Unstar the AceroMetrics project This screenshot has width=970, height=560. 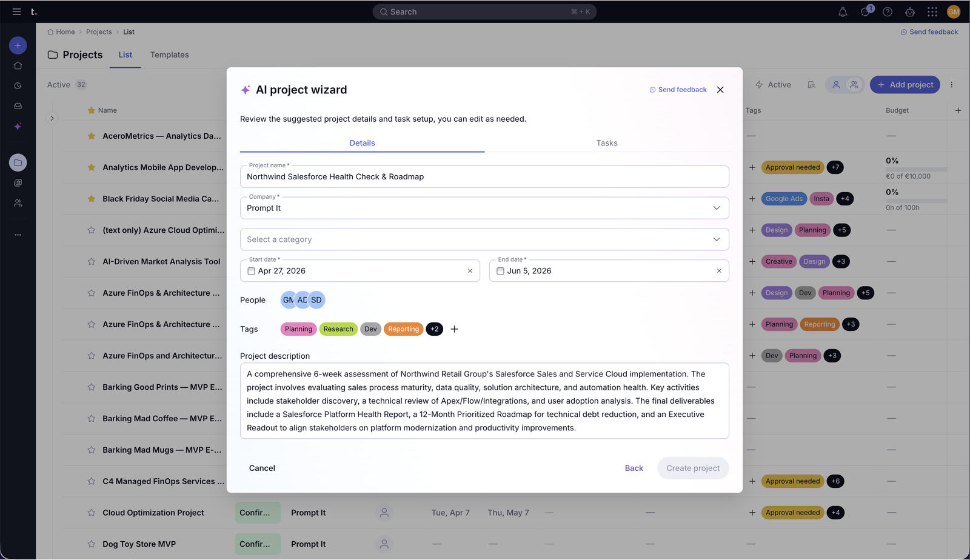pos(92,136)
